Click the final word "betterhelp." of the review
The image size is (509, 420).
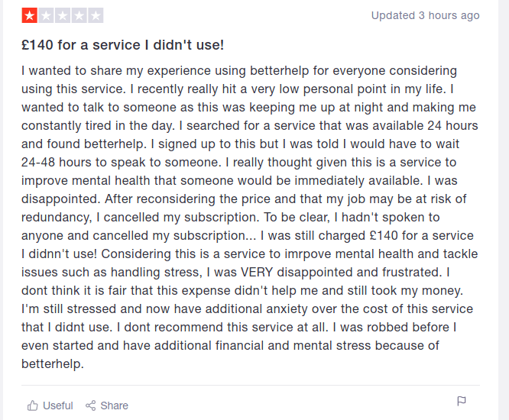pyautogui.click(x=53, y=364)
